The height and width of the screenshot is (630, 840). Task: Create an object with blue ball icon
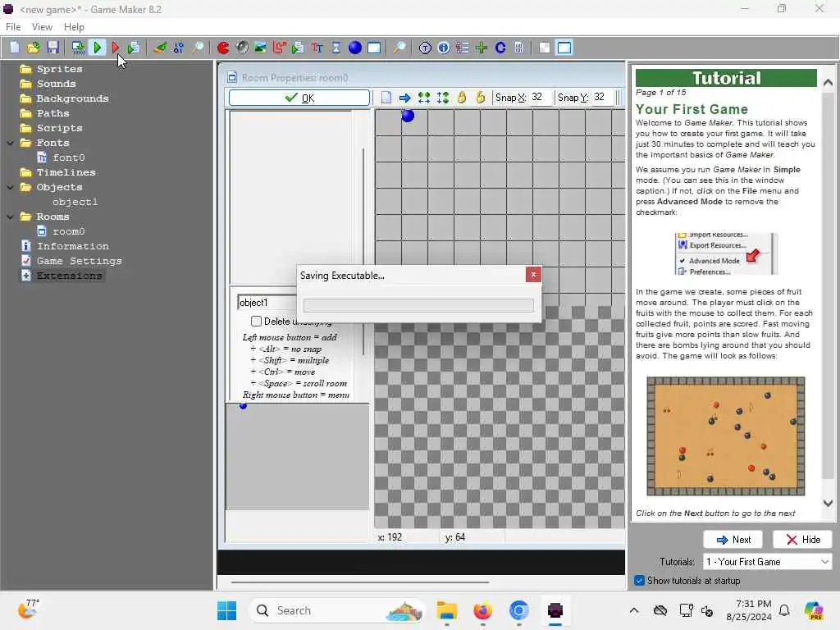click(354, 48)
